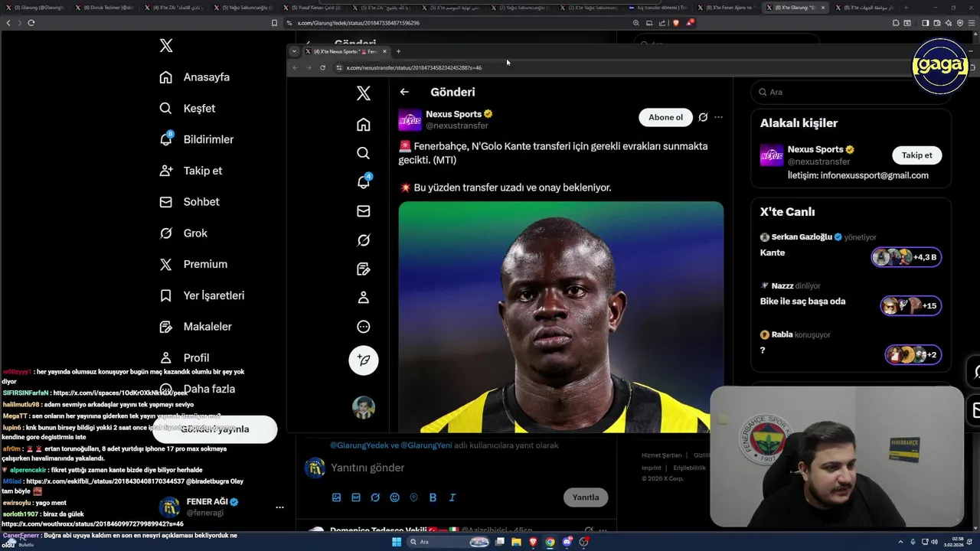980x551 pixels.
Task: Open Grok icon in front window sidebar
Action: pos(364,240)
